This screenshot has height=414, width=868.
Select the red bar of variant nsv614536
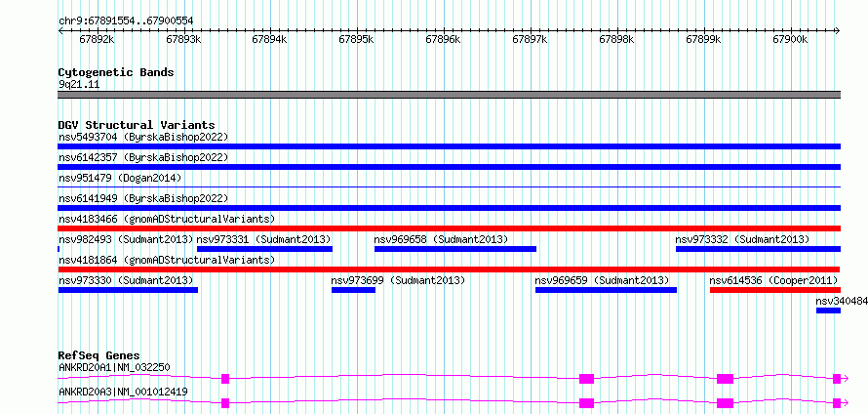[x=775, y=290]
